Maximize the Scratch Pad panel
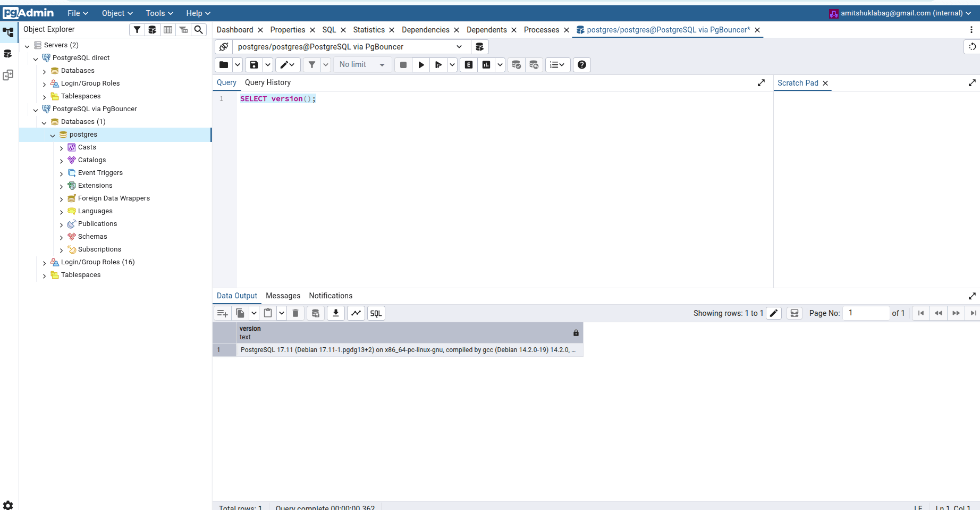Viewport: 980px width, 510px height. [x=972, y=83]
